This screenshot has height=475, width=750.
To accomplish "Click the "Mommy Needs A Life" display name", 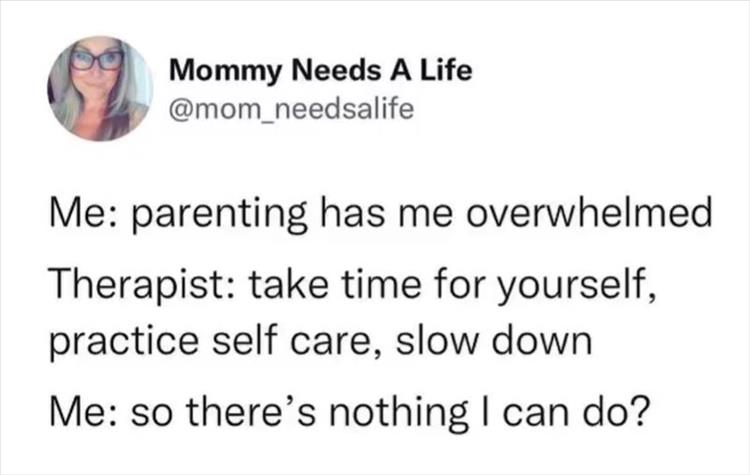I will tap(319, 72).
